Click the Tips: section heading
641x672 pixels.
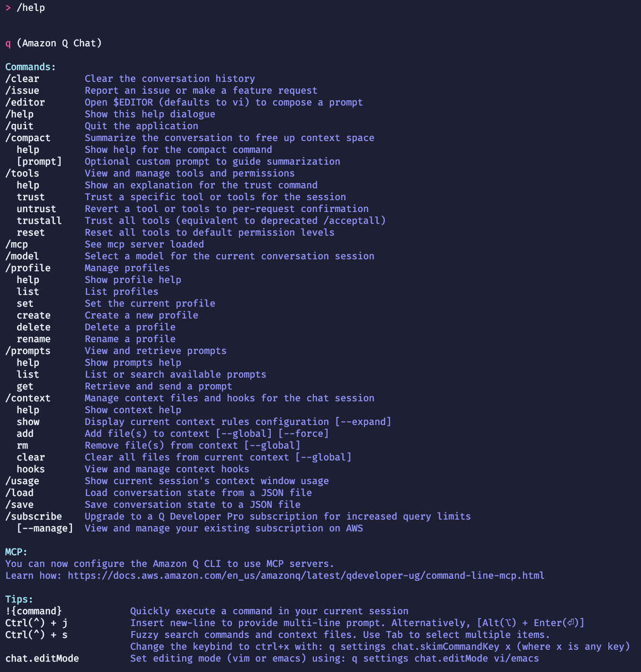[x=19, y=599]
